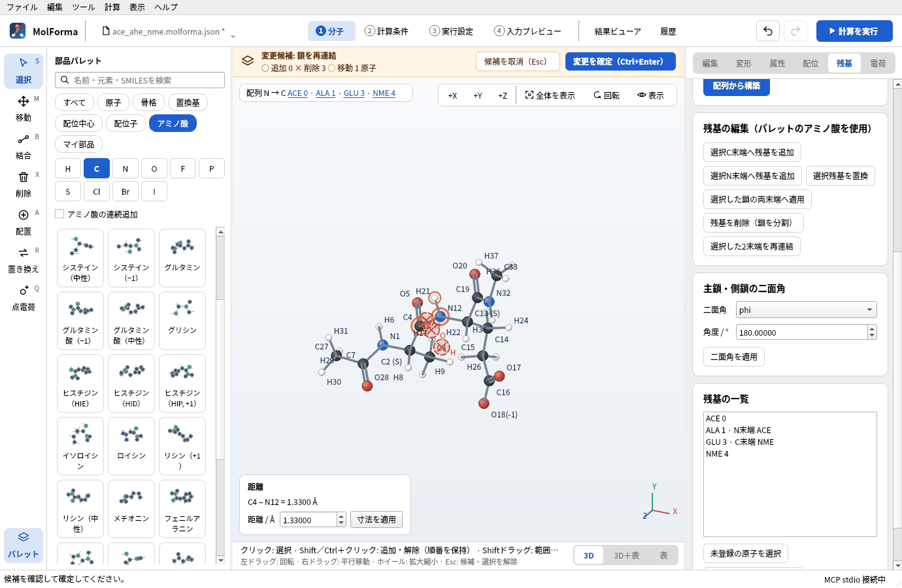Select GLU 3 row in 残基の一覧

point(790,442)
